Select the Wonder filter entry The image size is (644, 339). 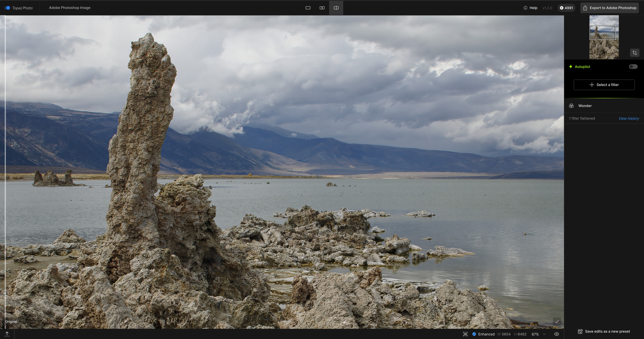tap(585, 106)
